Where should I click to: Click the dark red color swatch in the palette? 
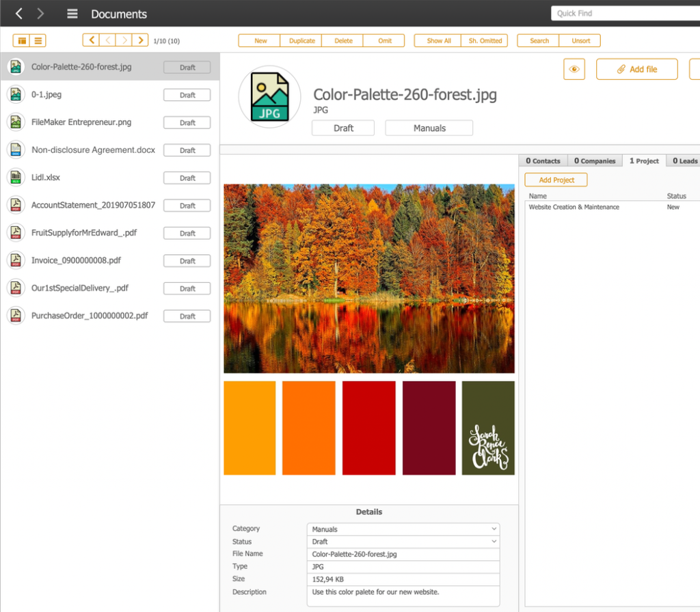pyautogui.click(x=429, y=428)
